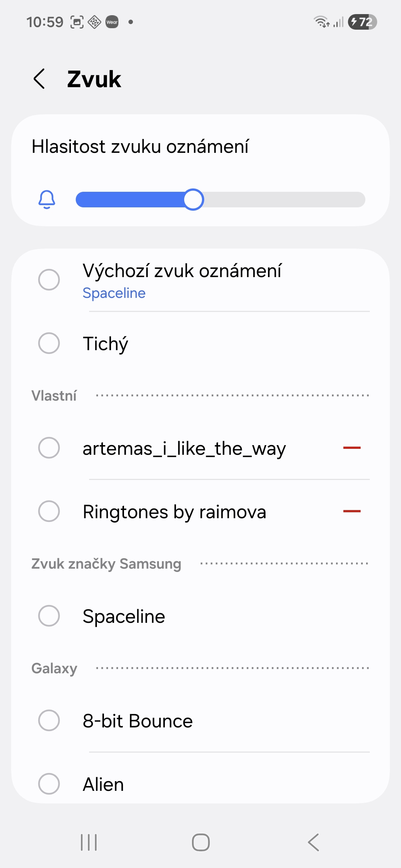Remove Ringtones by raimova custom sound
Image resolution: width=401 pixels, height=868 pixels.
(x=352, y=511)
